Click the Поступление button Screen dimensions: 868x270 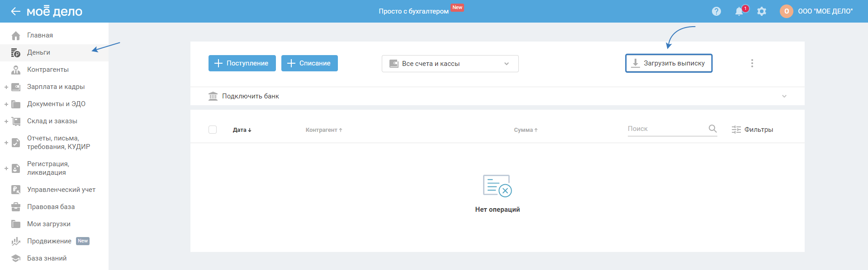(x=242, y=63)
